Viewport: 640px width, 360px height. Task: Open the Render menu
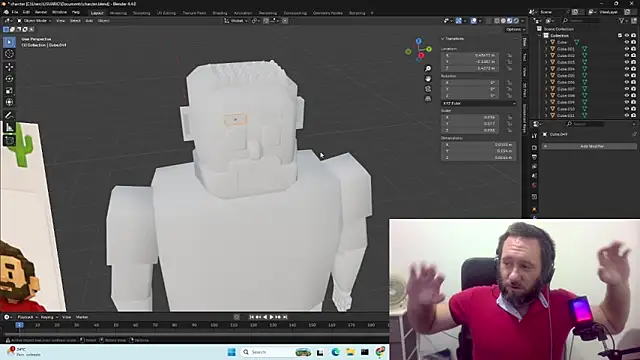coord(41,12)
